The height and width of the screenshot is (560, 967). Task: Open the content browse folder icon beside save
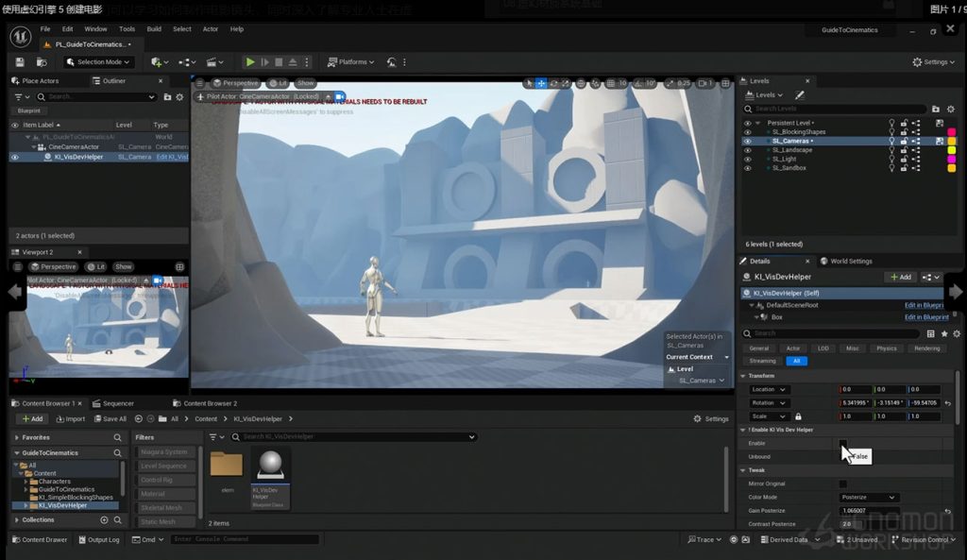coord(42,62)
